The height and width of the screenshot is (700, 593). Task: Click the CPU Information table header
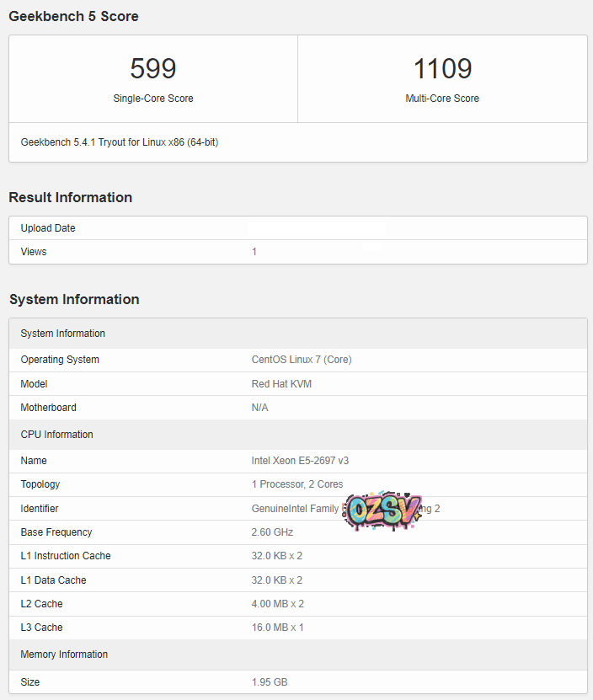(x=57, y=435)
